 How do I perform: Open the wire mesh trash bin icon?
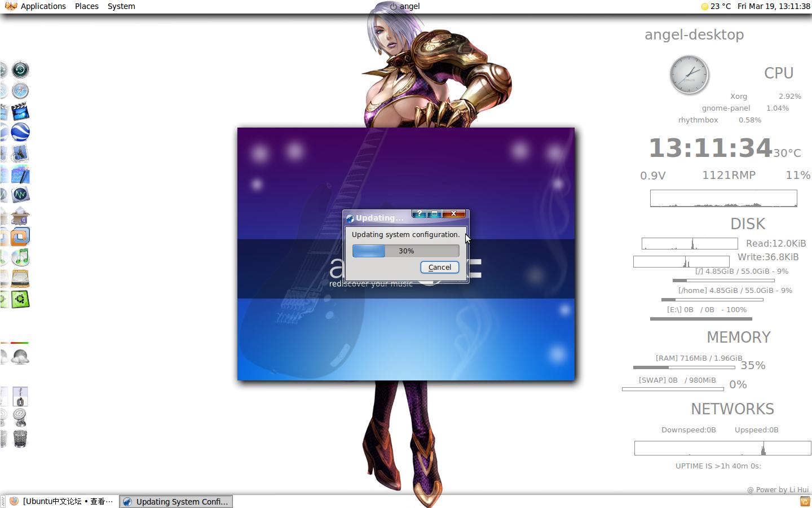click(20, 439)
